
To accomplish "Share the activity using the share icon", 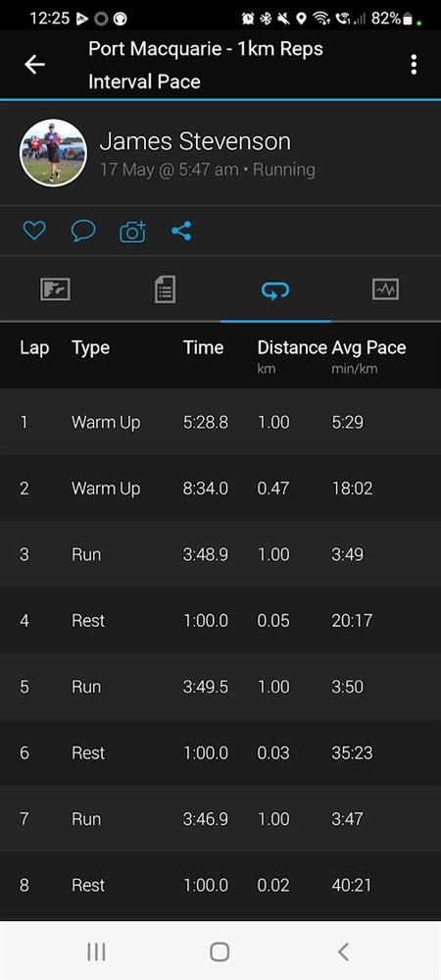I will [x=181, y=232].
